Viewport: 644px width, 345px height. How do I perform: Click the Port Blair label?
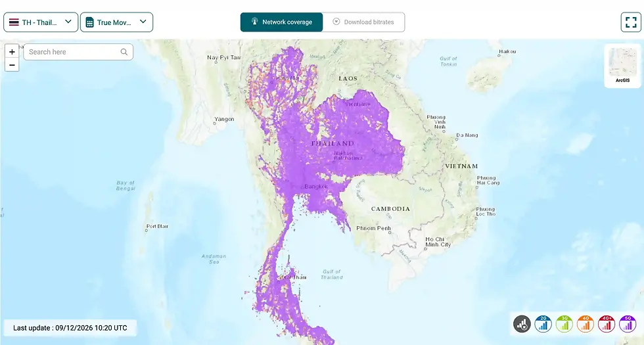157,226
